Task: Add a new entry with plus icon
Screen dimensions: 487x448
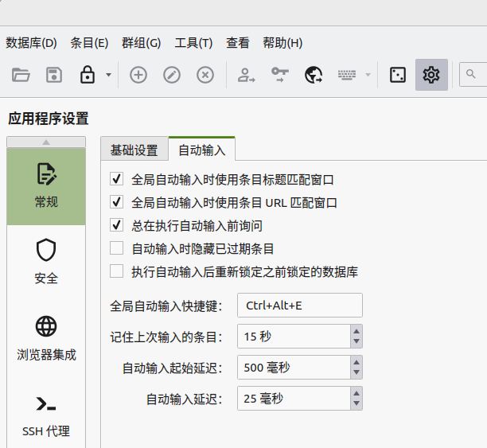Action: (x=138, y=75)
